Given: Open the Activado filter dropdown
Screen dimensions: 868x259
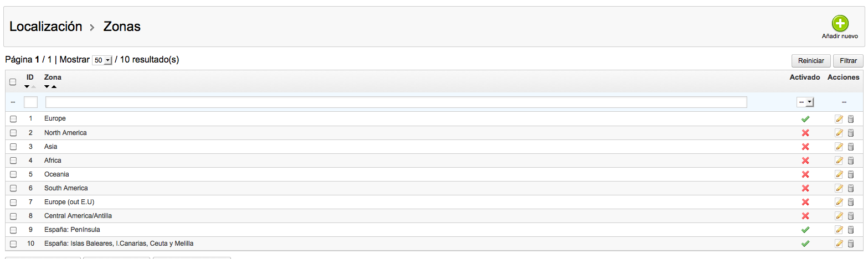Looking at the screenshot, I should 805,102.
